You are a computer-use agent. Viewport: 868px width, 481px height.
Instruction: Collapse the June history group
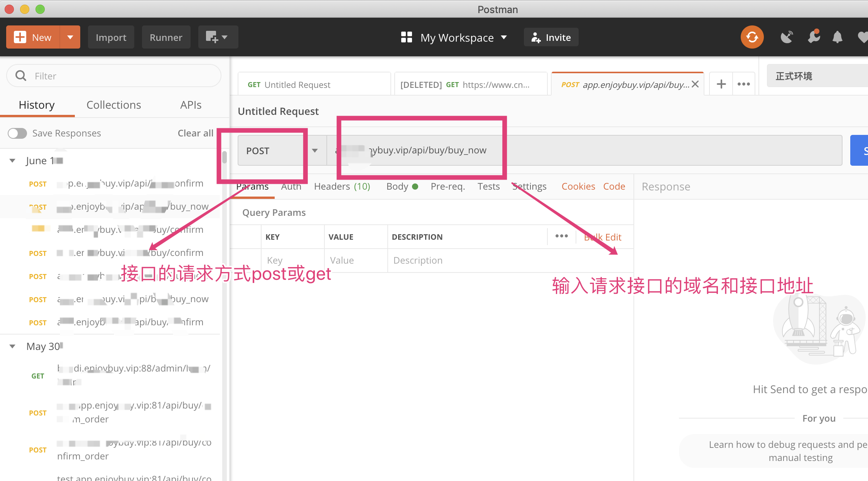pos(13,161)
